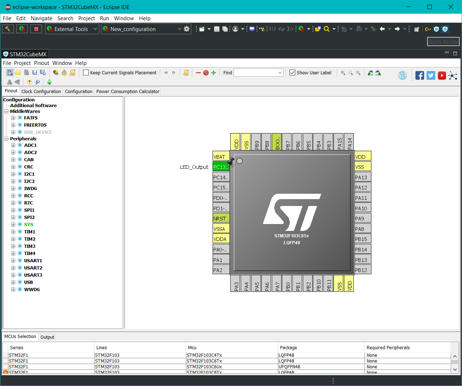Click the yellow search magnifier toolbar icon
This screenshot has width=462, height=386.
click(327, 29)
